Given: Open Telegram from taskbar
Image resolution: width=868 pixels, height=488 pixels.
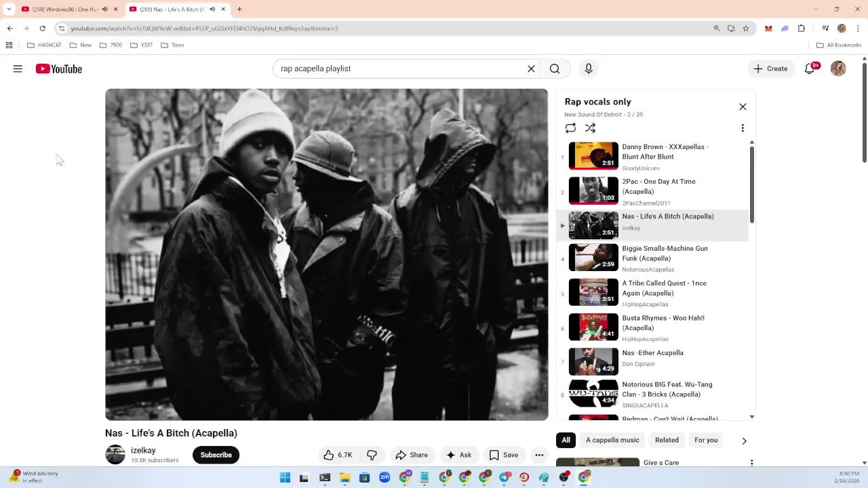Looking at the screenshot, I should point(504,478).
